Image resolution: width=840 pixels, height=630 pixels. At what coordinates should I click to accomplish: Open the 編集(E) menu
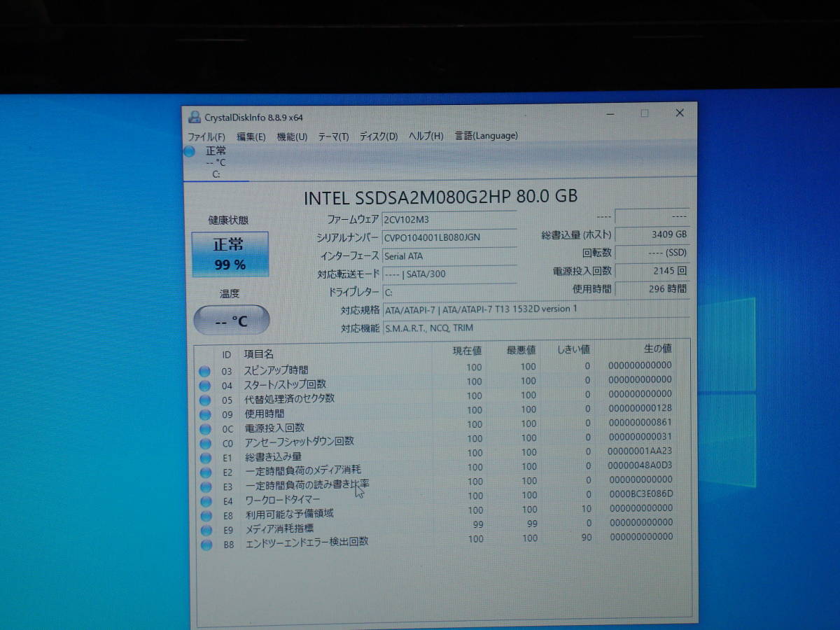tap(251, 136)
